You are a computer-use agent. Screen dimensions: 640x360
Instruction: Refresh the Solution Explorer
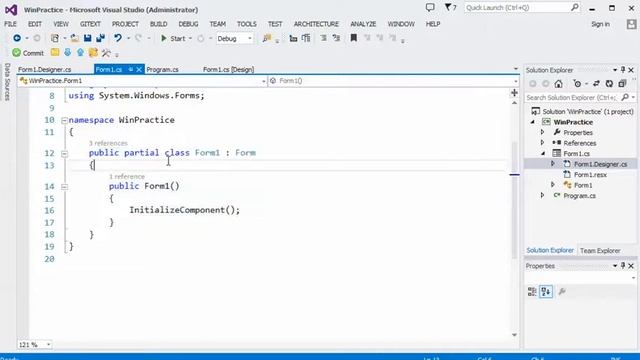point(609,84)
